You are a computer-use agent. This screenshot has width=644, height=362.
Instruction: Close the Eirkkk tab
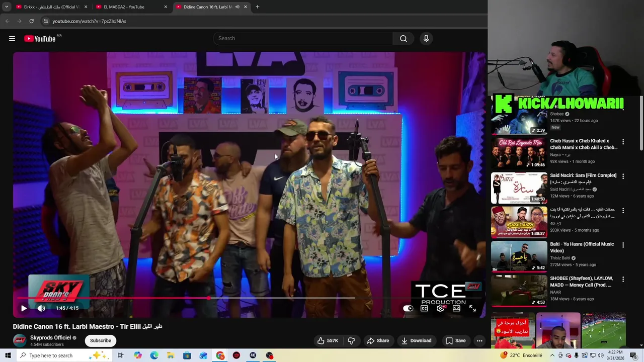click(86, 7)
